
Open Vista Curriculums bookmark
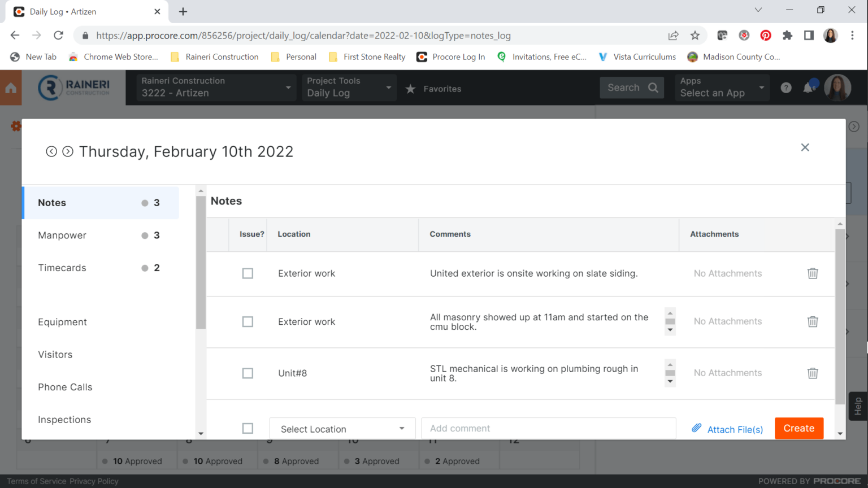click(x=637, y=57)
